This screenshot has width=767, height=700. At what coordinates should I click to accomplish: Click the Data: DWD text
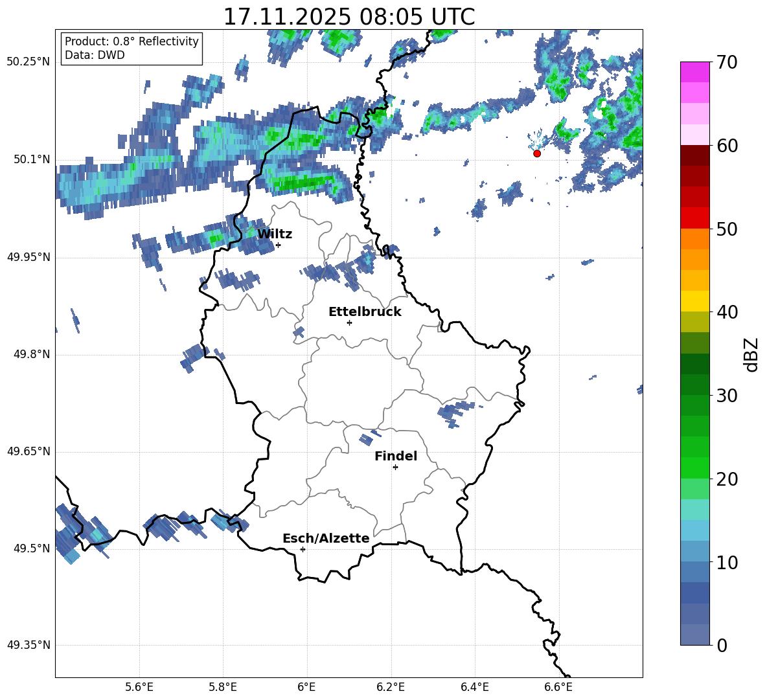[95, 55]
